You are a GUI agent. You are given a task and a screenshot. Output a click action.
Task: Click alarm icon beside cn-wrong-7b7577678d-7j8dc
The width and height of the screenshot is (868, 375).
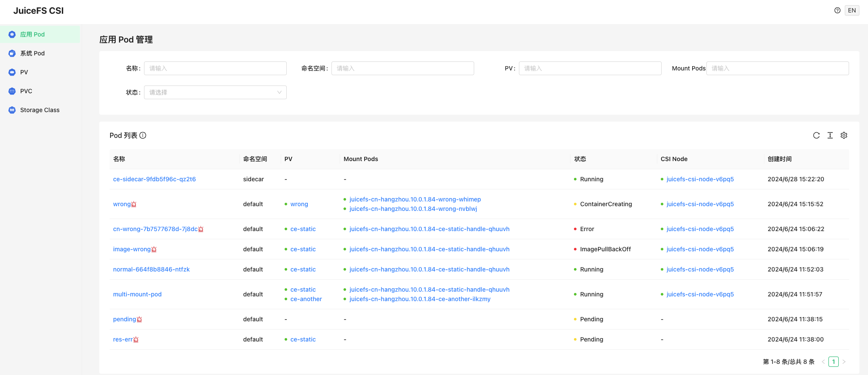pos(201,229)
